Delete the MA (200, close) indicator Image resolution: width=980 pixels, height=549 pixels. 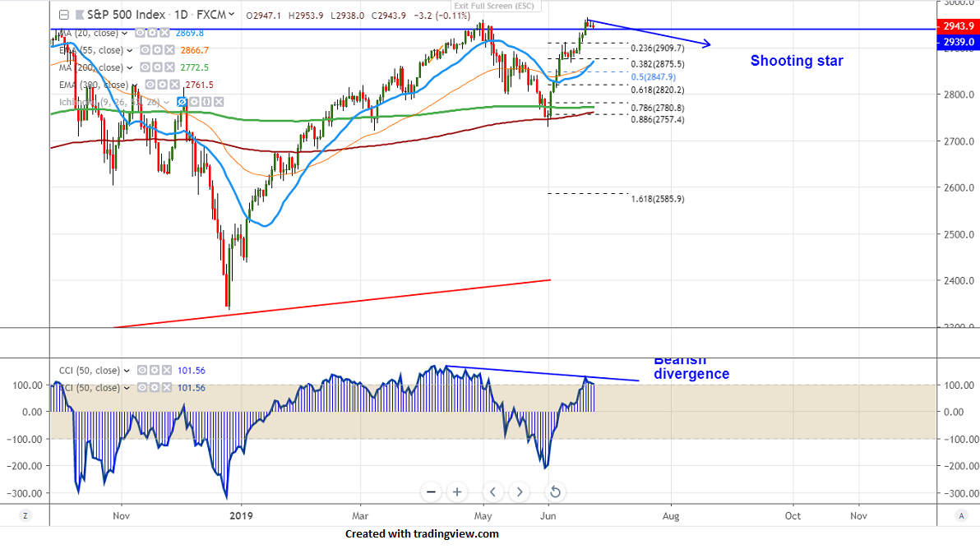pyautogui.click(x=169, y=67)
